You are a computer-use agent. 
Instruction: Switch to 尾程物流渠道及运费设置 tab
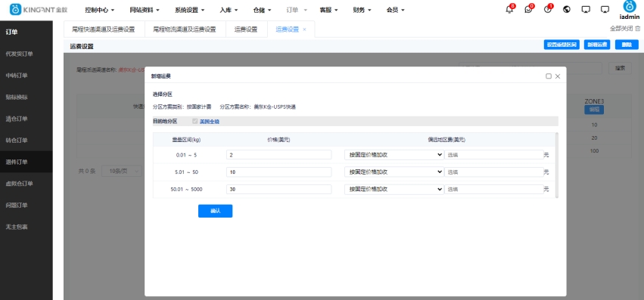pyautogui.click(x=185, y=29)
